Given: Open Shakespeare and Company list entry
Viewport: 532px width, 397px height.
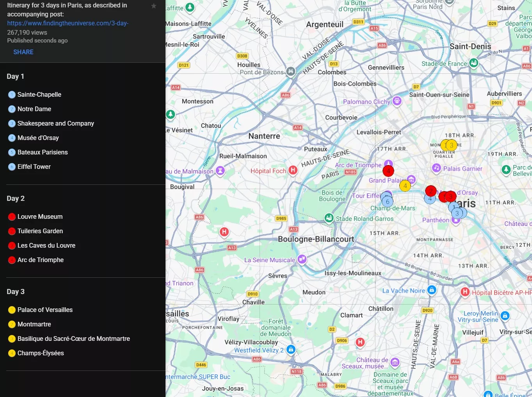Looking at the screenshot, I should pos(56,123).
